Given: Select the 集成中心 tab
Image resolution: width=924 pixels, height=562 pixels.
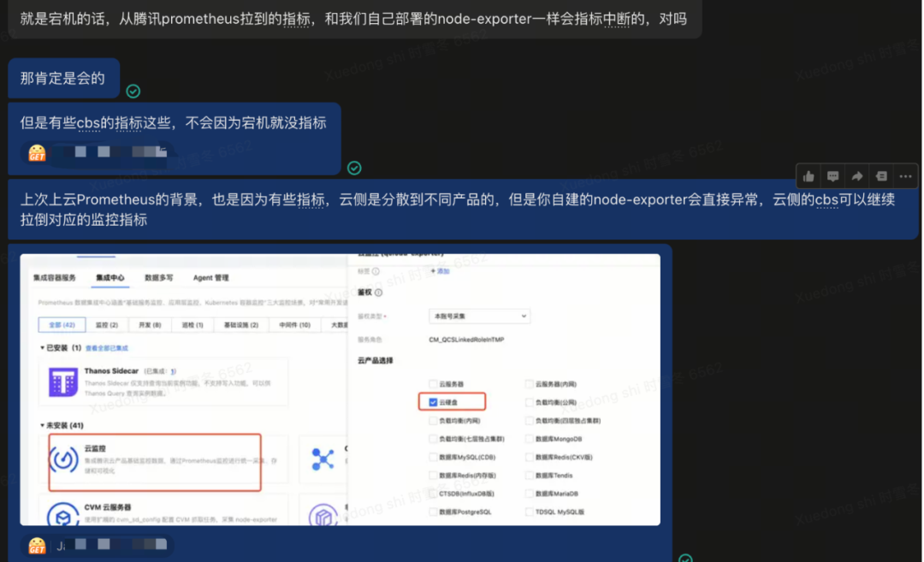Looking at the screenshot, I should click(110, 277).
